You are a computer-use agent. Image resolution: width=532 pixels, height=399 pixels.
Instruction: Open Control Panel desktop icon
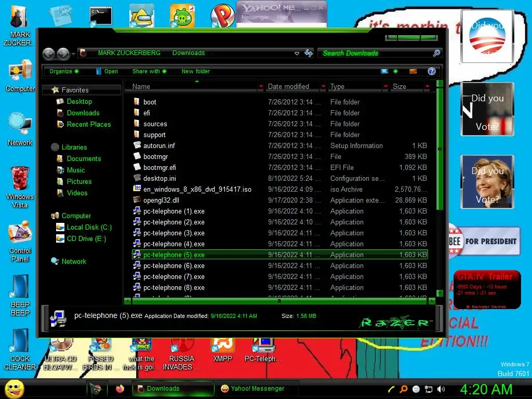tap(20, 241)
